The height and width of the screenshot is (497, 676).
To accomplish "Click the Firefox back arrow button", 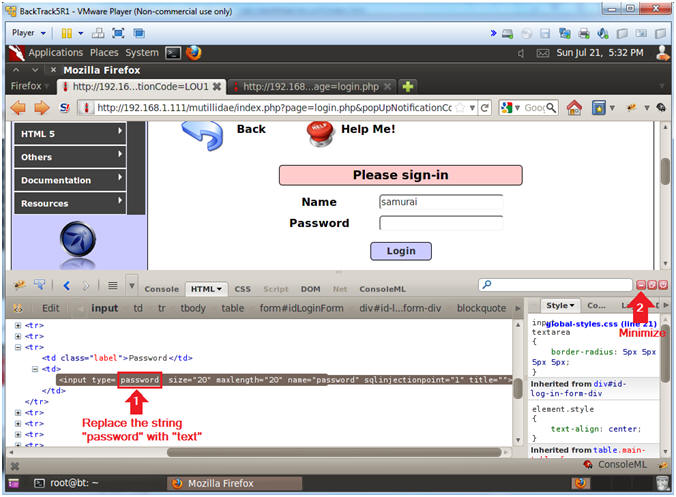I will click(18, 107).
